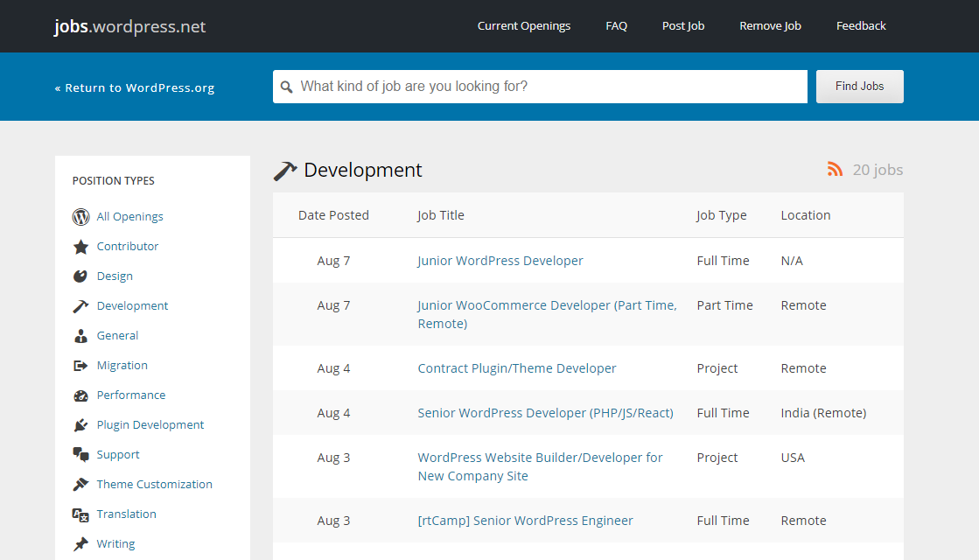The height and width of the screenshot is (560, 979).
Task: Open the FAQ menu item
Action: tap(616, 25)
